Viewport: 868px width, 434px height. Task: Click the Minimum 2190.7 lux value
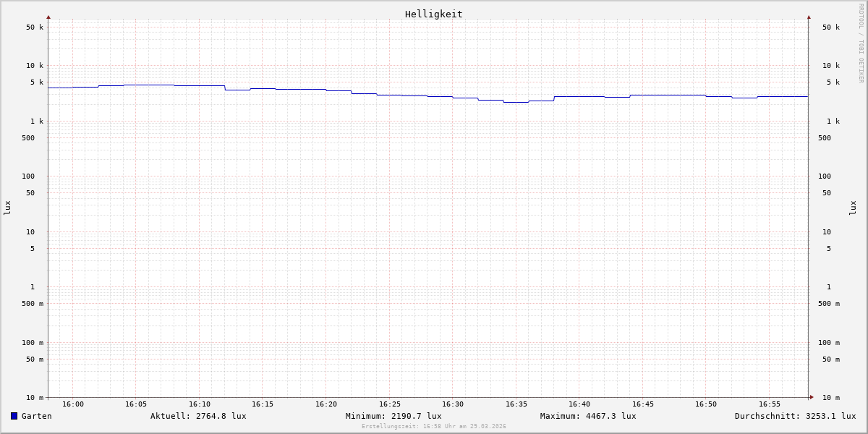[x=393, y=416]
